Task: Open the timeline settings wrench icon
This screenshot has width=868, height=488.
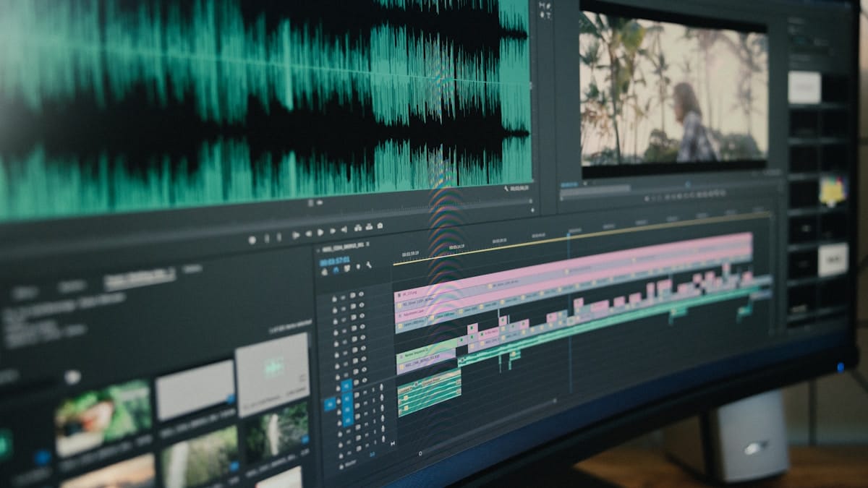Action: [368, 265]
